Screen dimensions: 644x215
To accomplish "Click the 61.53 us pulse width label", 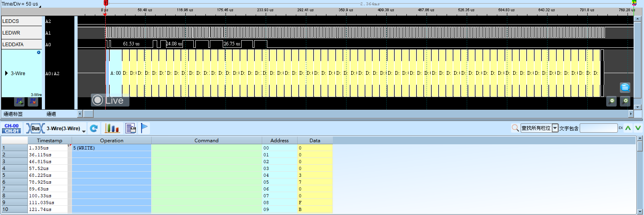I will [x=131, y=44].
